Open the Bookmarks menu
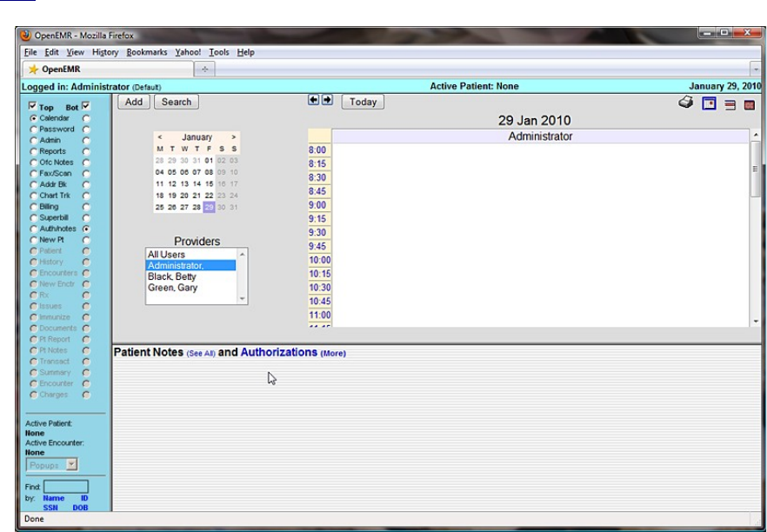The image size is (767, 532). point(147,52)
